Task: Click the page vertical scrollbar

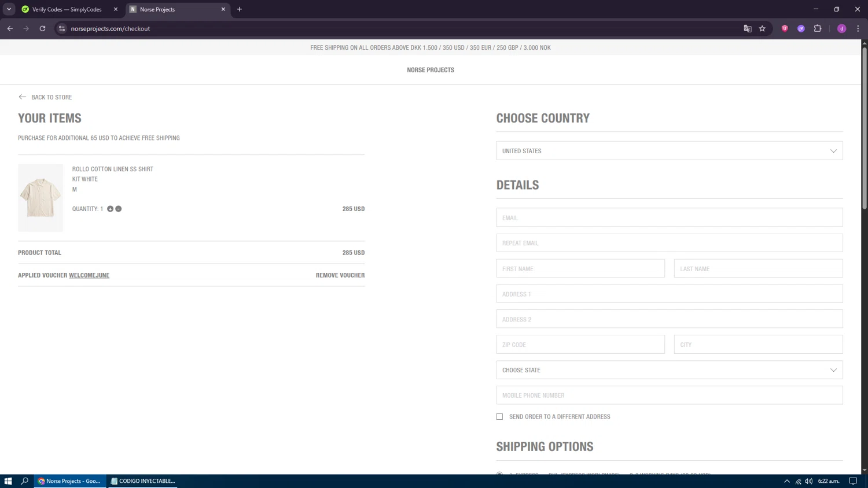Action: pyautogui.click(x=865, y=127)
